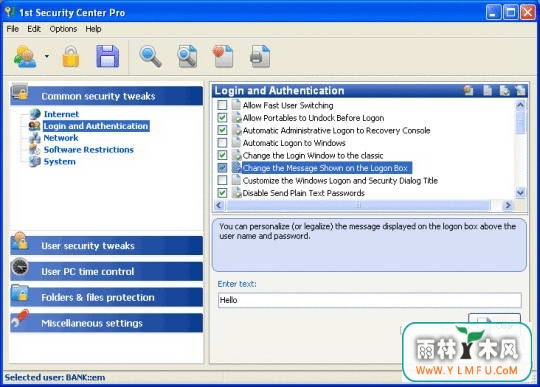Screen dimensions: 540x387
Task: Open the Help menu
Action: (x=93, y=29)
